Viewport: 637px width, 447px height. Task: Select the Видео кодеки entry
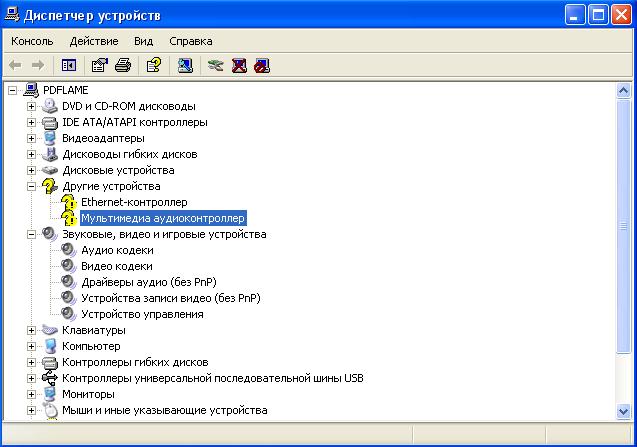(x=117, y=266)
